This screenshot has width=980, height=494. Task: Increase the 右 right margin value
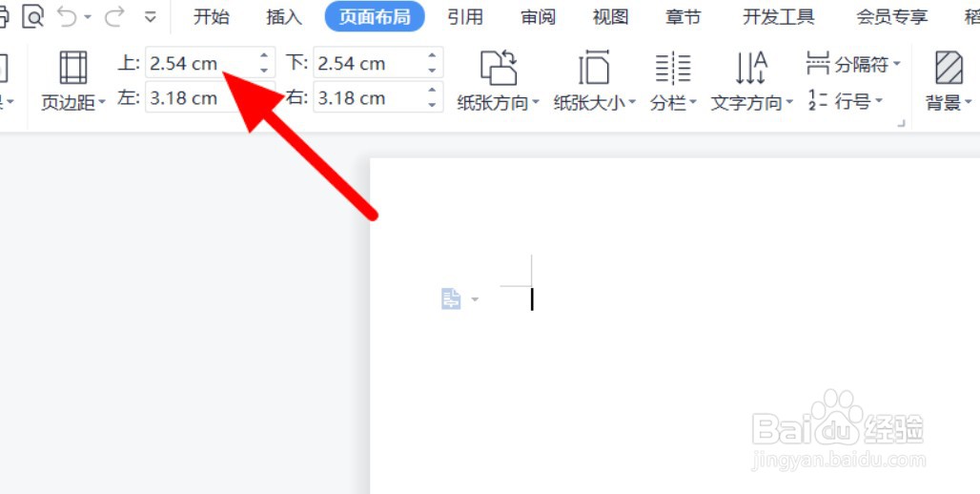tap(433, 91)
